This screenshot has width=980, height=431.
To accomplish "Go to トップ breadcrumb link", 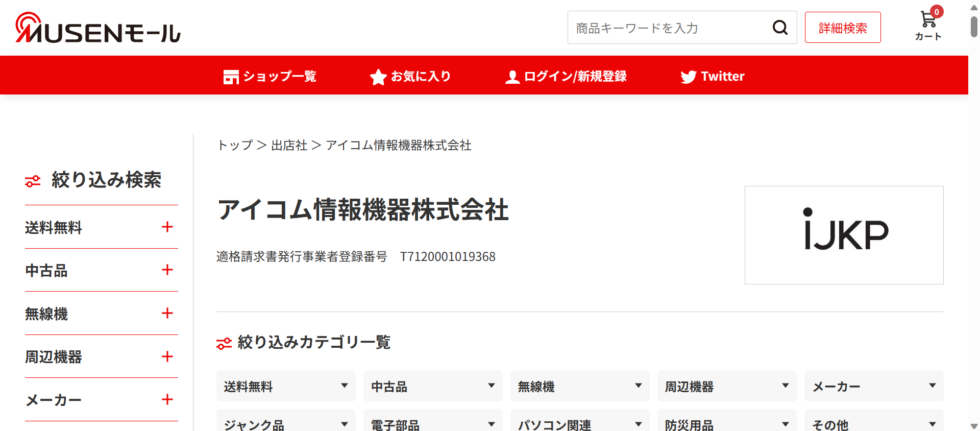I will tap(235, 145).
